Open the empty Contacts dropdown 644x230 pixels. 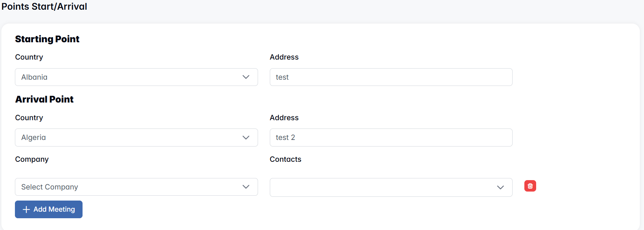coord(381,187)
